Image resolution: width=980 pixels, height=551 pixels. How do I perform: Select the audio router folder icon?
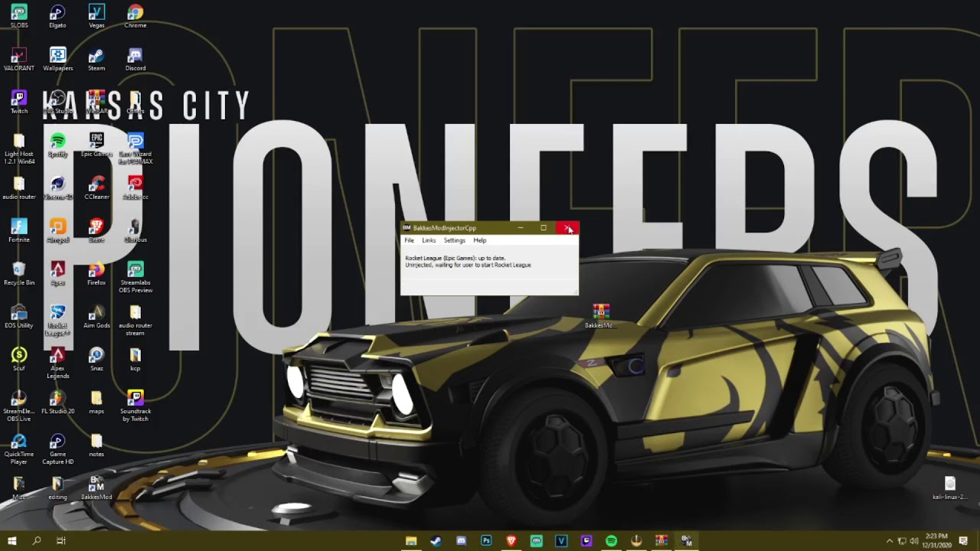click(x=19, y=187)
